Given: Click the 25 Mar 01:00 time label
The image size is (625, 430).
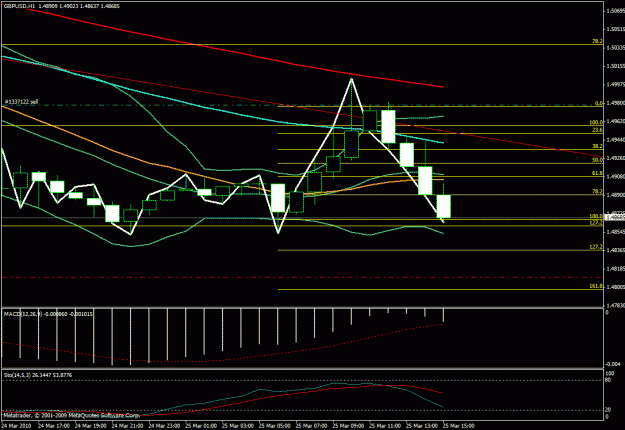Looking at the screenshot, I should pos(200,426).
